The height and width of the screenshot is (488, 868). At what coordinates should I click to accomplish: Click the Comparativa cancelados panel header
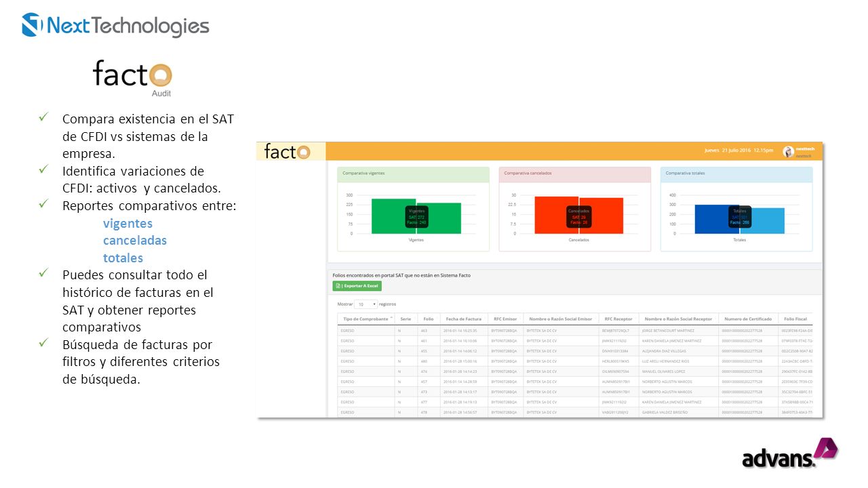(575, 174)
